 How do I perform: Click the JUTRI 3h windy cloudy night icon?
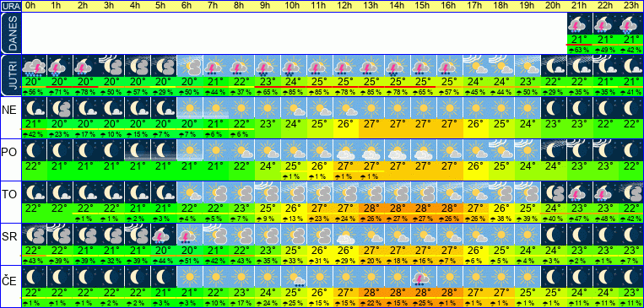(x=111, y=66)
